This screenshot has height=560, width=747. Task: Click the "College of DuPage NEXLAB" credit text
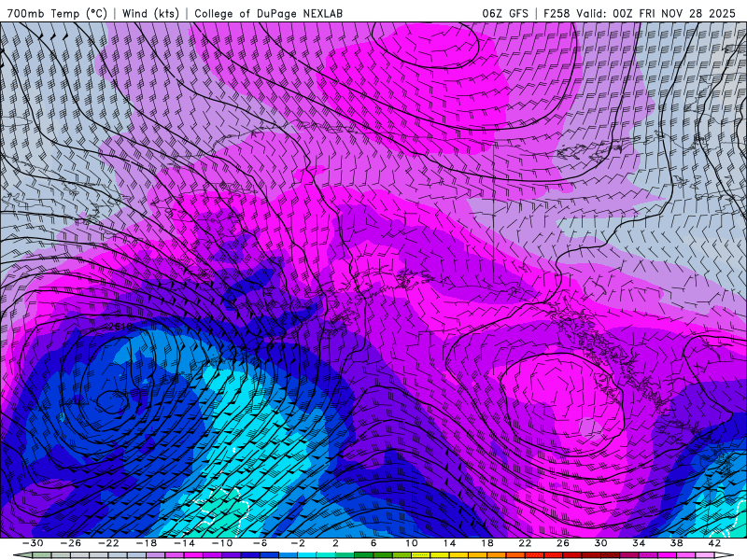point(268,13)
